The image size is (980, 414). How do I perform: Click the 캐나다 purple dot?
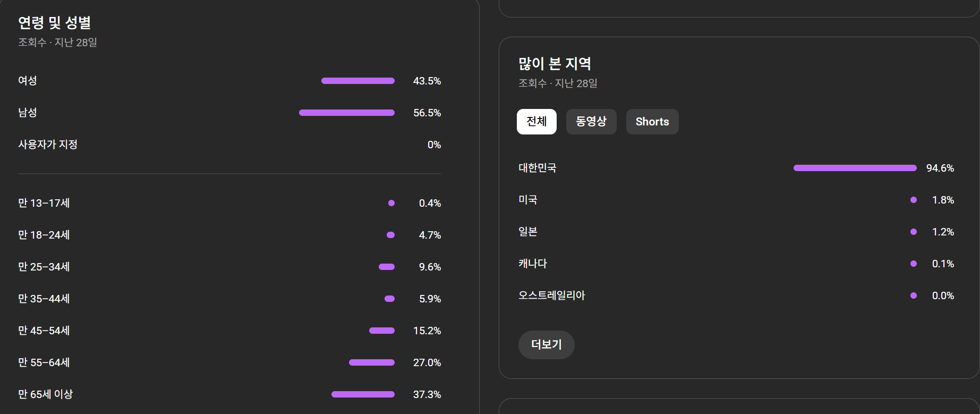[914, 264]
